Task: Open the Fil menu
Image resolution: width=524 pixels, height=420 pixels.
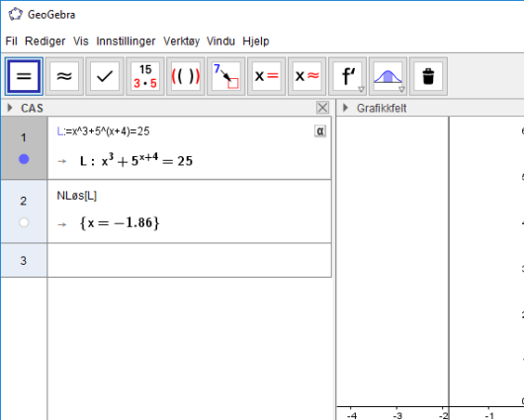Action: (x=11, y=42)
